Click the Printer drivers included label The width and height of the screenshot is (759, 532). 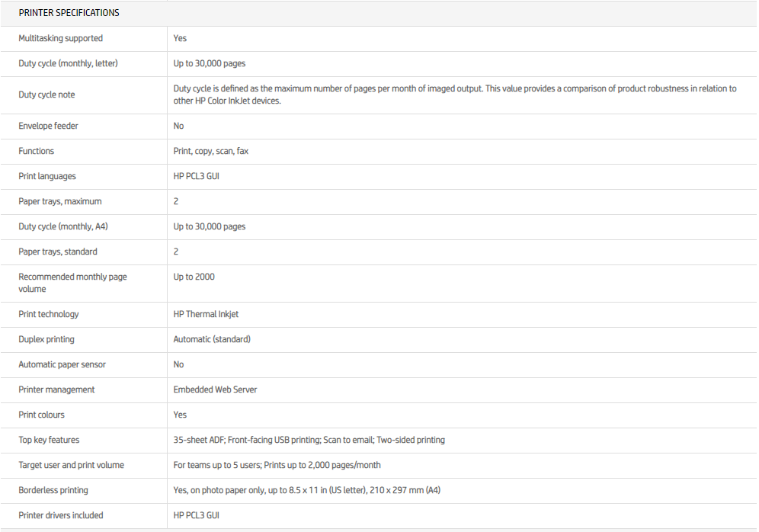(60, 515)
